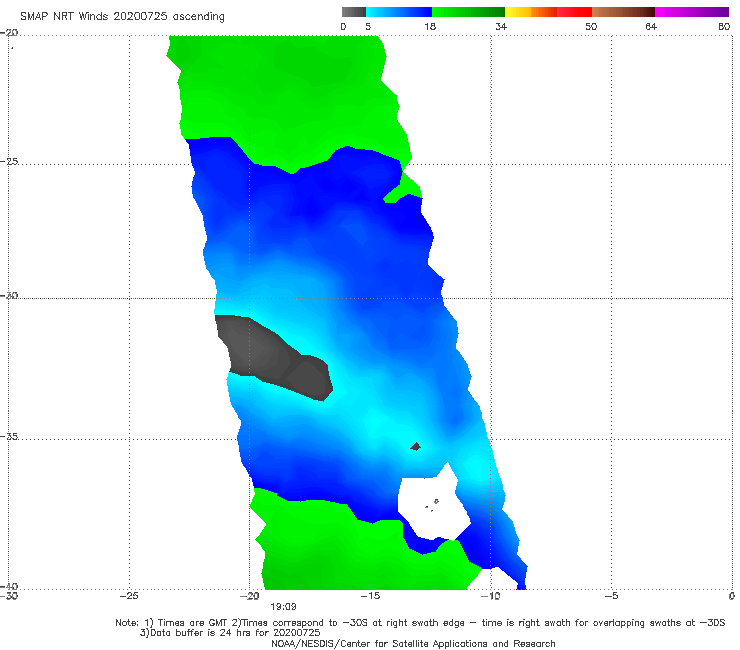Click the color bar label '18'

(x=430, y=26)
